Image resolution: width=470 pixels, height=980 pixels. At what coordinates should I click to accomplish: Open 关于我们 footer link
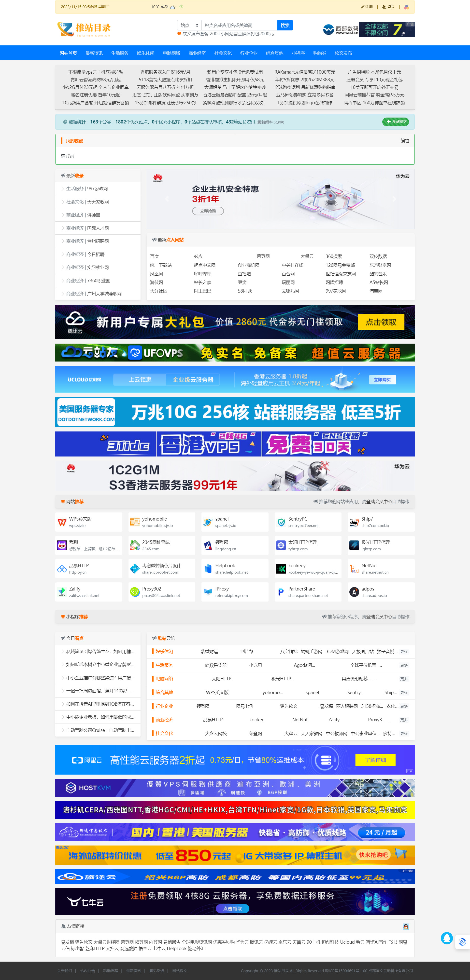(64, 971)
